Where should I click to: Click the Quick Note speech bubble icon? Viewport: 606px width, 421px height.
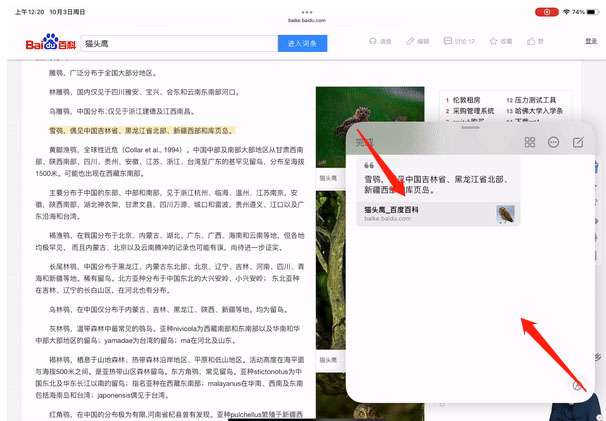[554, 143]
